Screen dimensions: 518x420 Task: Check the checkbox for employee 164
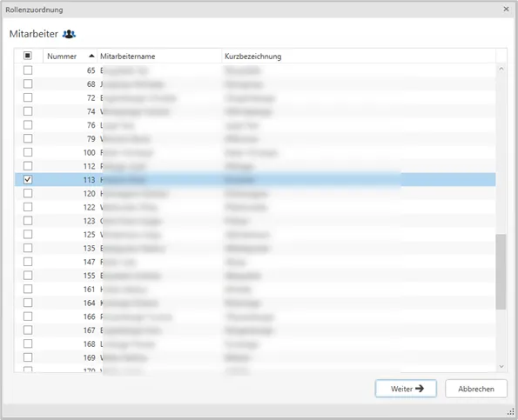coord(28,303)
